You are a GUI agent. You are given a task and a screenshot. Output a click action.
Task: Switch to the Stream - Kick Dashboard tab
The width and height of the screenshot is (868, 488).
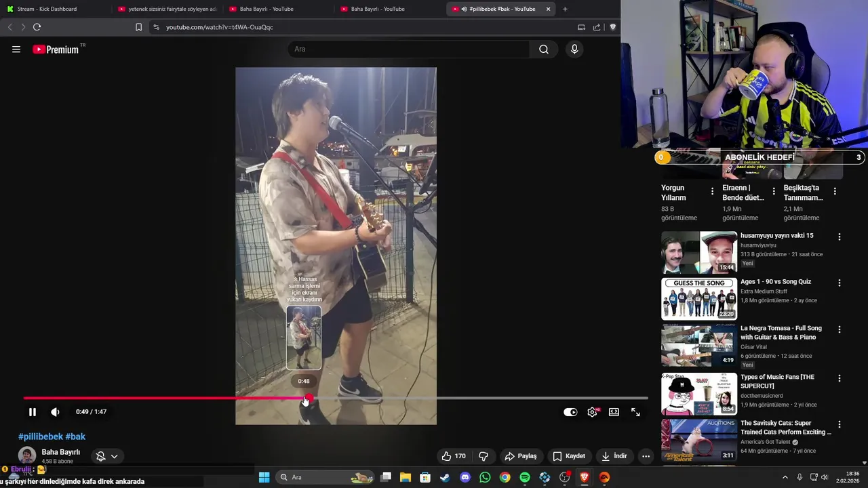[x=54, y=9]
